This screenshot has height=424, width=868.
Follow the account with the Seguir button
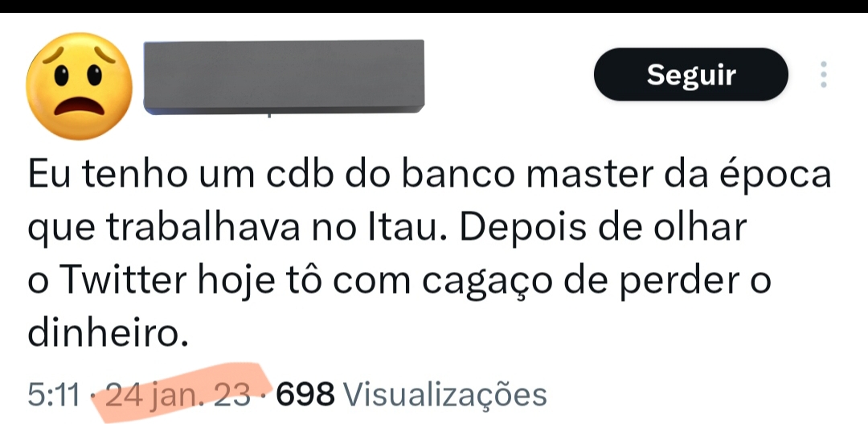[x=691, y=74]
